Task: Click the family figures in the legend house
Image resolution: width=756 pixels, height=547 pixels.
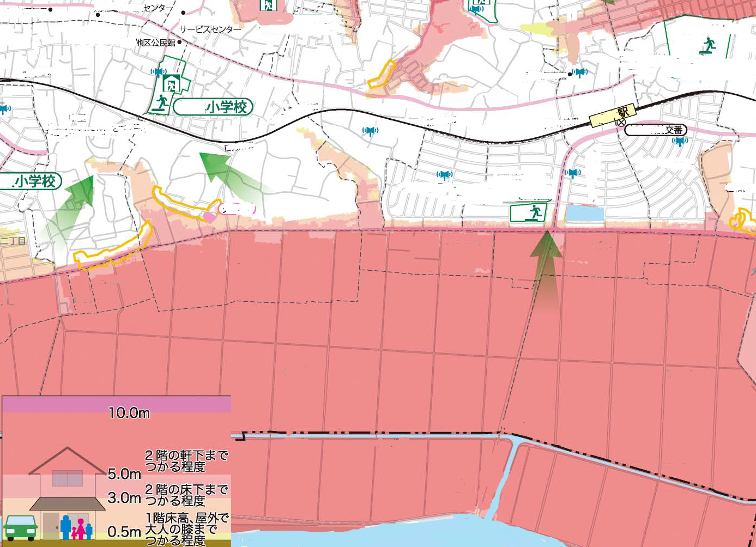Action: pos(76,527)
